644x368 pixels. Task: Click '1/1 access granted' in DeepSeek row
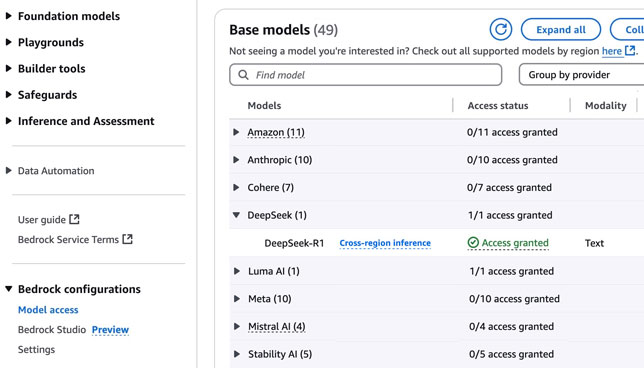pyautogui.click(x=510, y=215)
